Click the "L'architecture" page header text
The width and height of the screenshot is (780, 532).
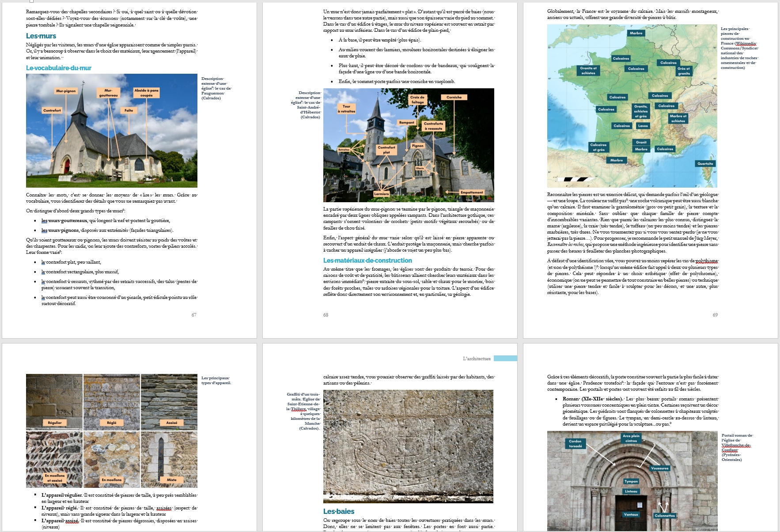click(477, 358)
